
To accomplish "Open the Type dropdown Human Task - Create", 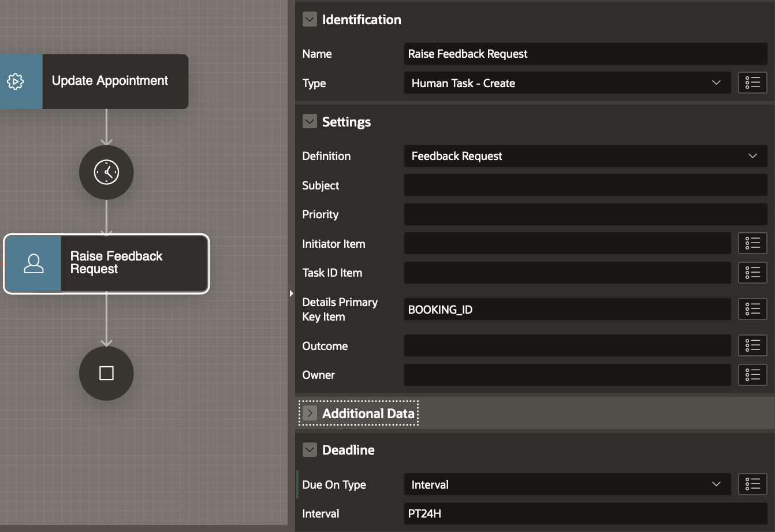I will pos(567,83).
